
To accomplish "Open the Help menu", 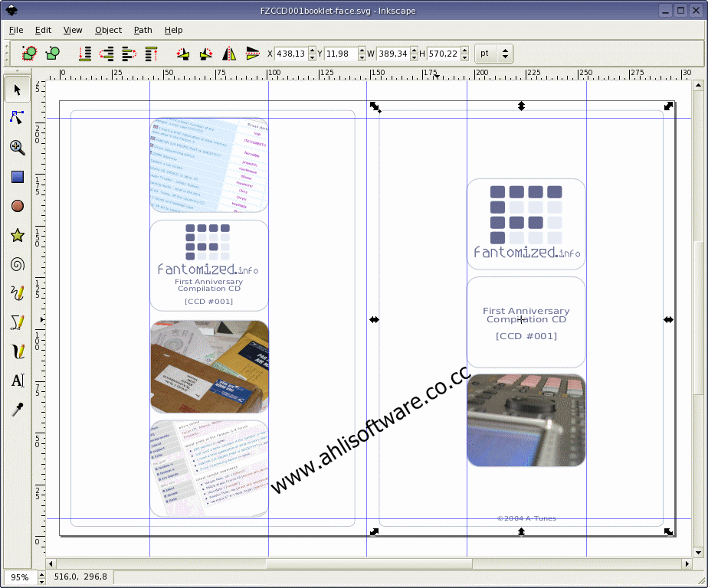I will [x=173, y=30].
